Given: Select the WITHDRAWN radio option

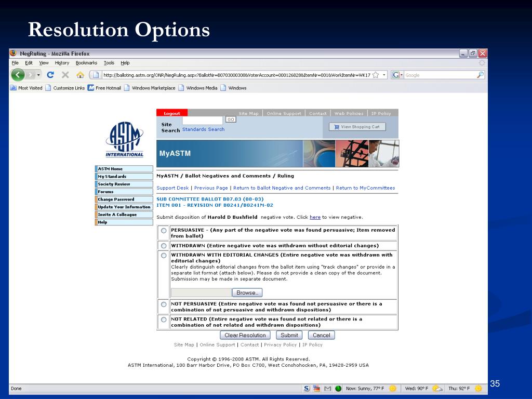Looking at the screenshot, I should pos(164,246).
